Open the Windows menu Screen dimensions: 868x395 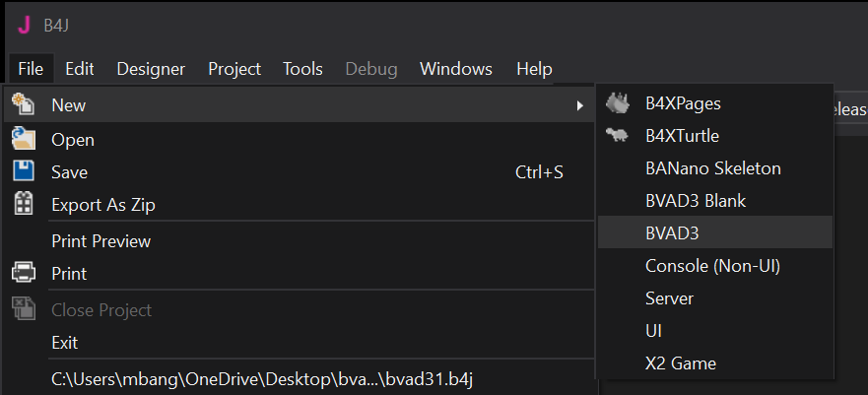[x=455, y=69]
